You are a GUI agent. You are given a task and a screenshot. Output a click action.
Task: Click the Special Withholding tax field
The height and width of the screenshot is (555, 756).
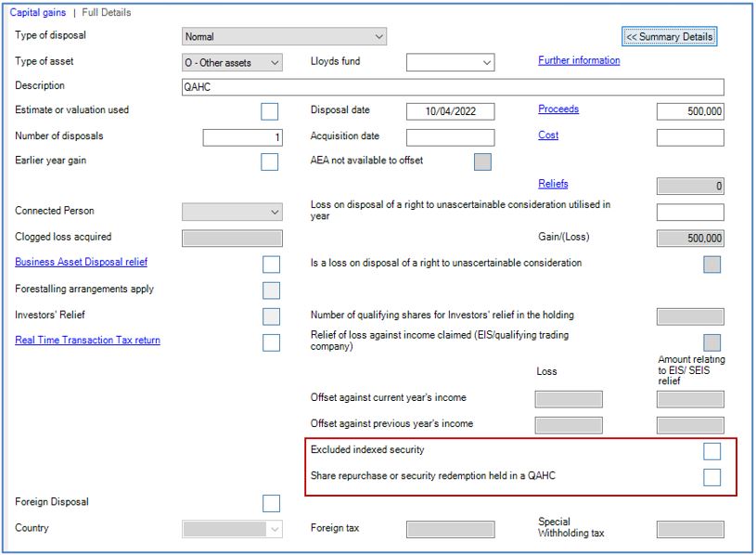click(690, 529)
